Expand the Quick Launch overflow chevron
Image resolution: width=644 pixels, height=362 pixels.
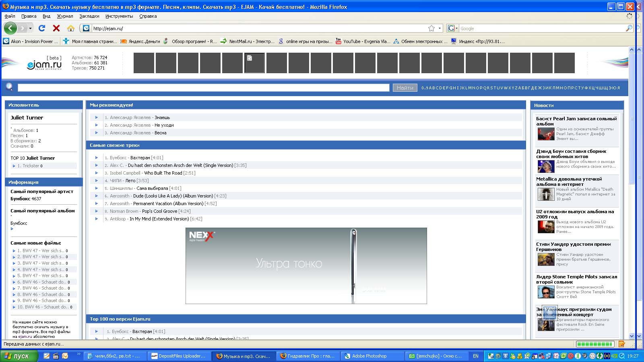78,354
